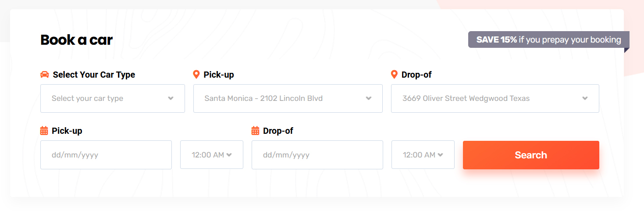The height and width of the screenshot is (211, 644).
Task: Click the Pick-up location pin icon
Action: [196, 75]
